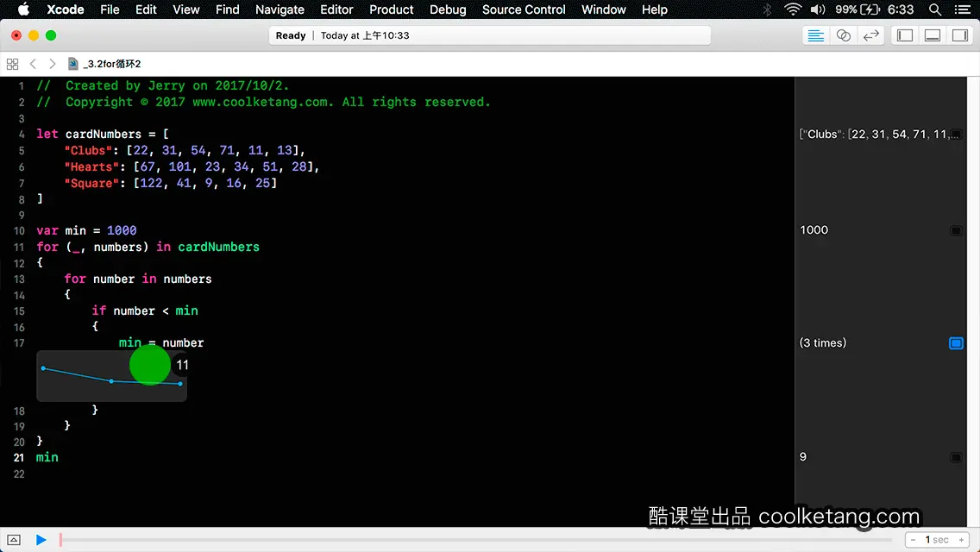Toggle the Navigator panel
Image resolution: width=980 pixels, height=552 pixels.
904,35
